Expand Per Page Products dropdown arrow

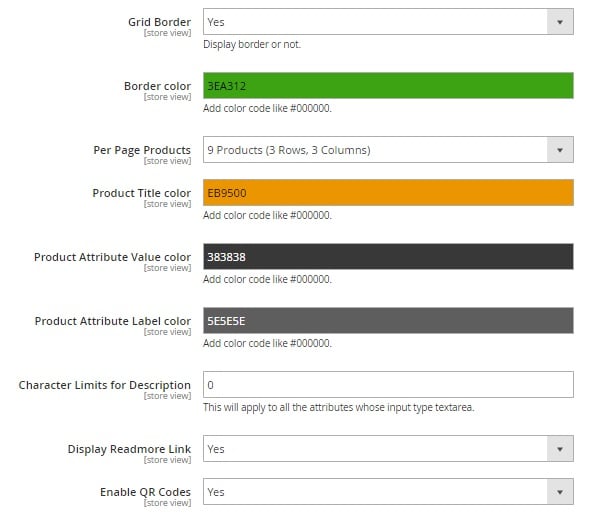(560, 150)
